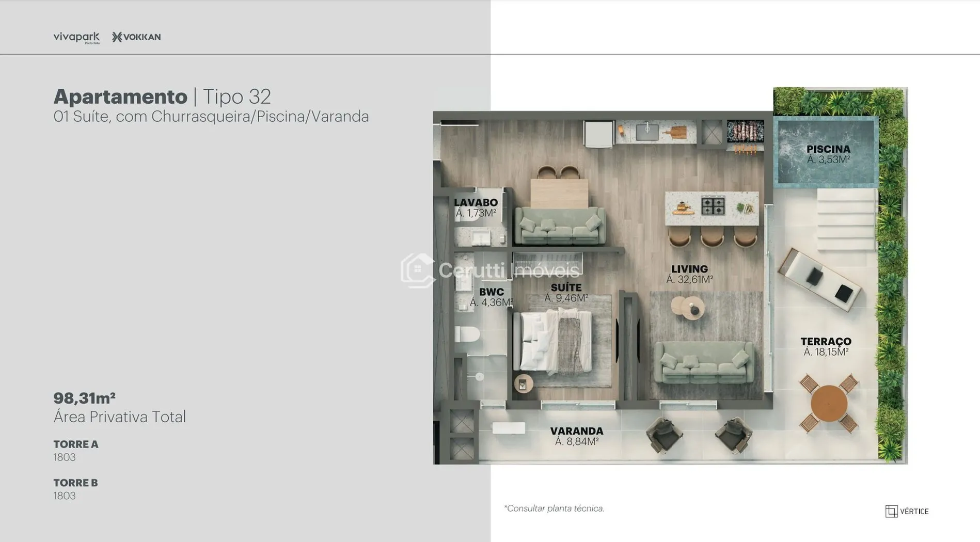Image resolution: width=980 pixels, height=542 pixels.
Task: Click the Terraço area label
Action: (x=826, y=346)
